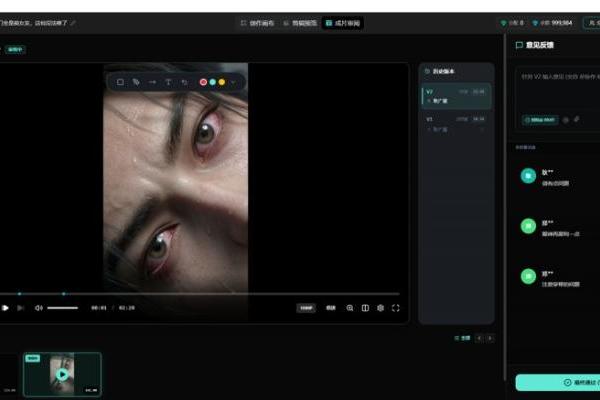This screenshot has height=400, width=600.
Task: Pick the red annotation color
Action: (203, 82)
